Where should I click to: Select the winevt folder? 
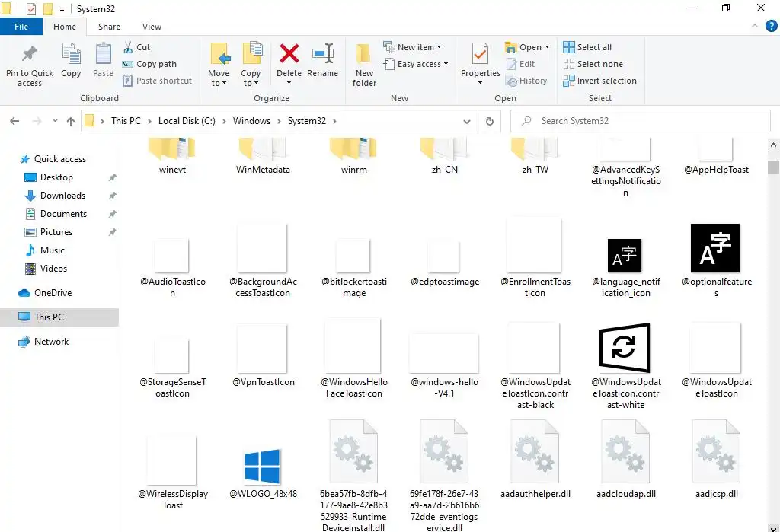point(172,156)
